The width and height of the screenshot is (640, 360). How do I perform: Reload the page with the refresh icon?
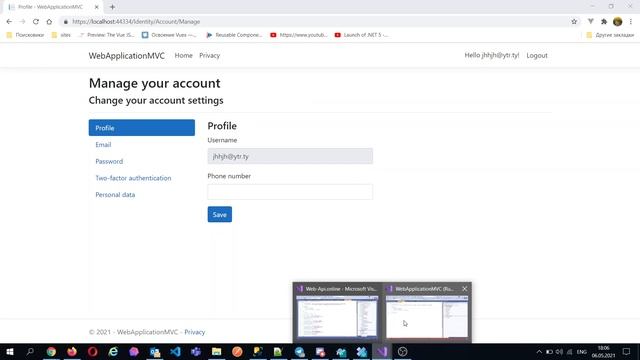[x=36, y=22]
